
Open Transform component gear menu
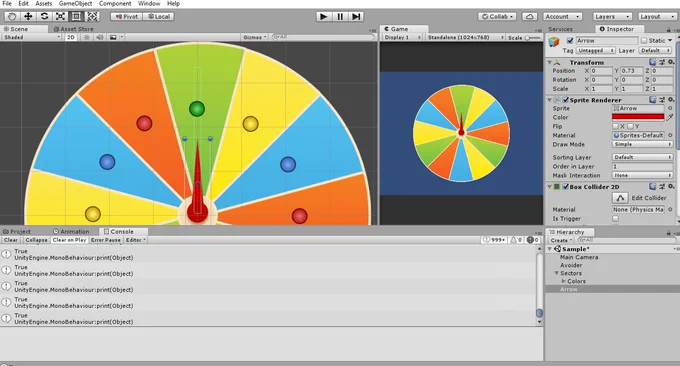pos(671,62)
